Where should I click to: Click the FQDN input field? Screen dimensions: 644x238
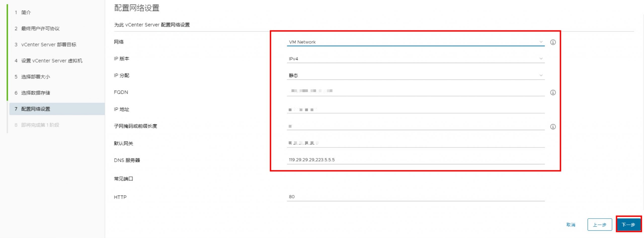point(415,91)
